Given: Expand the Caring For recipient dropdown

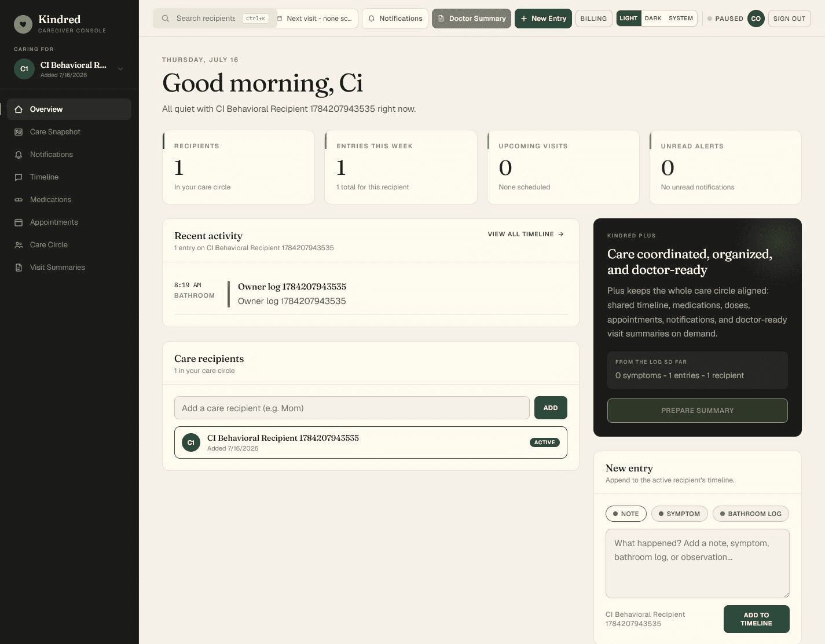Looking at the screenshot, I should coord(69,69).
